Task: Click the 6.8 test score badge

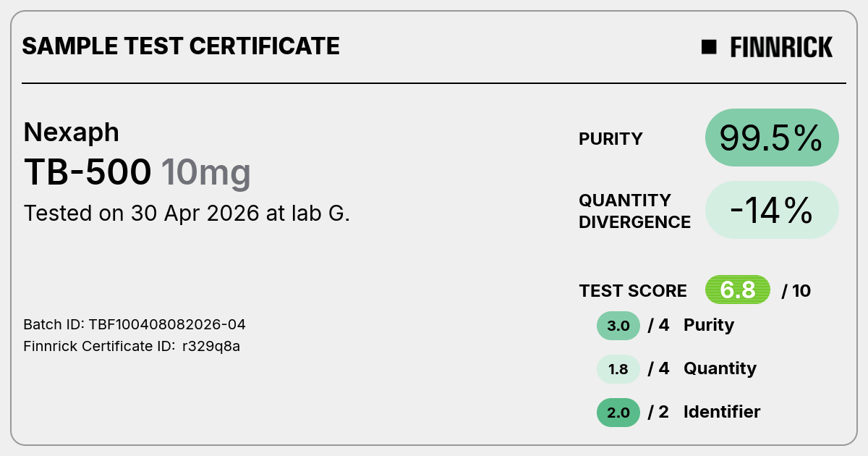Action: tap(738, 290)
